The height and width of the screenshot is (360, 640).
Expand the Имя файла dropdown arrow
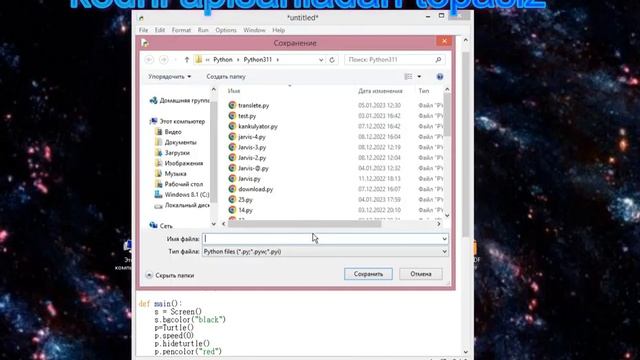tap(444, 239)
